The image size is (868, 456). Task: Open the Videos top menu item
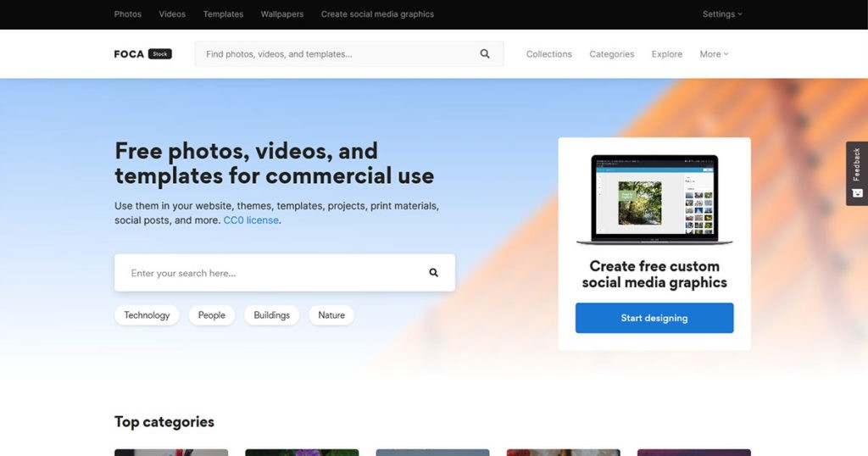point(172,14)
